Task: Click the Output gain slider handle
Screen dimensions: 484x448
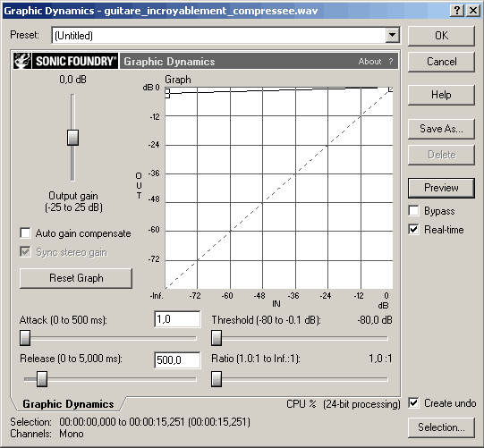Action: pyautogui.click(x=72, y=138)
